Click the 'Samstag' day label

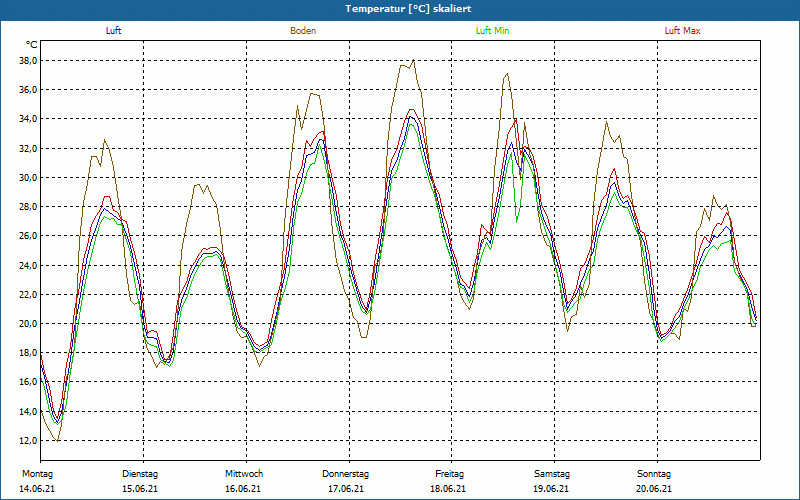click(x=552, y=474)
